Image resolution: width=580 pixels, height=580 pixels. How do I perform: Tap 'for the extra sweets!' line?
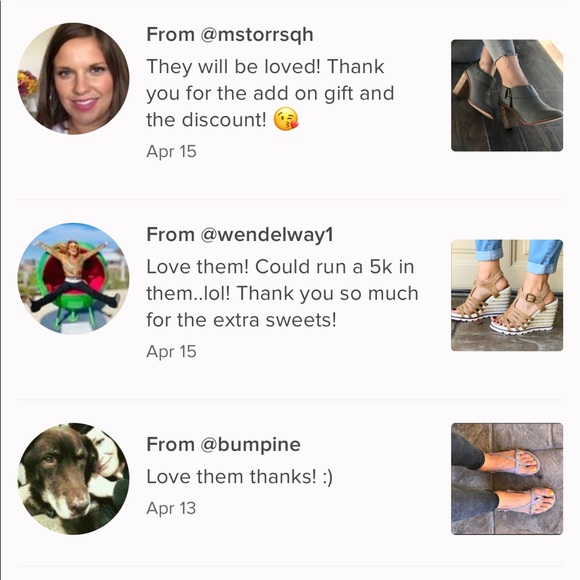point(241,320)
